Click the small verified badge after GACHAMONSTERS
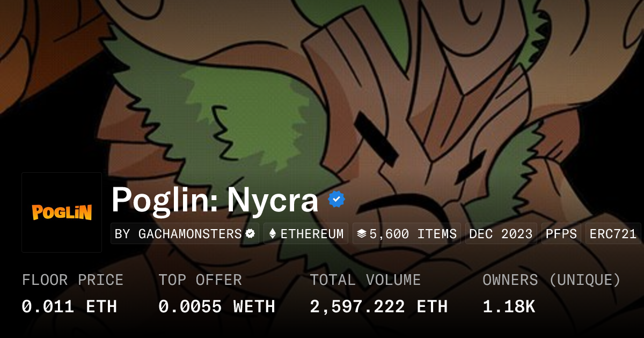The image size is (644, 338). [250, 234]
